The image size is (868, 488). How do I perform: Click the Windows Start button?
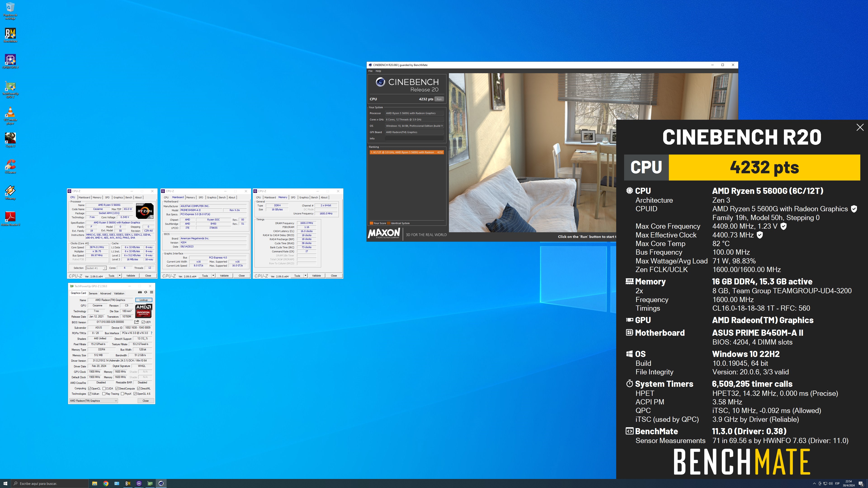click(5, 484)
